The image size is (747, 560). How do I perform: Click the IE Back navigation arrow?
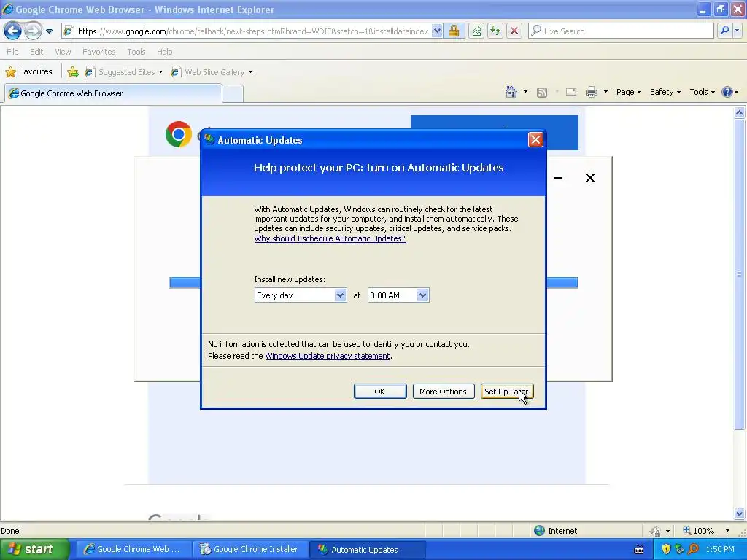pyautogui.click(x=13, y=31)
